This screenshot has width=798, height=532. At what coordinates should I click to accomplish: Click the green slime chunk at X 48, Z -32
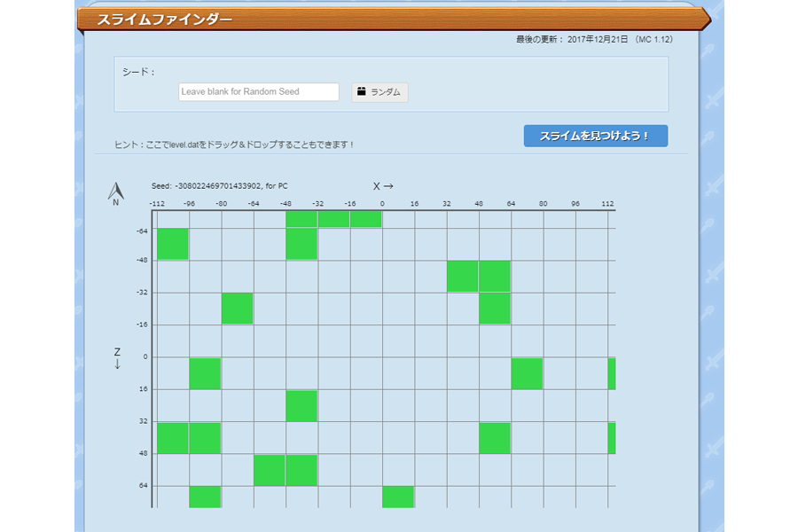(495, 309)
